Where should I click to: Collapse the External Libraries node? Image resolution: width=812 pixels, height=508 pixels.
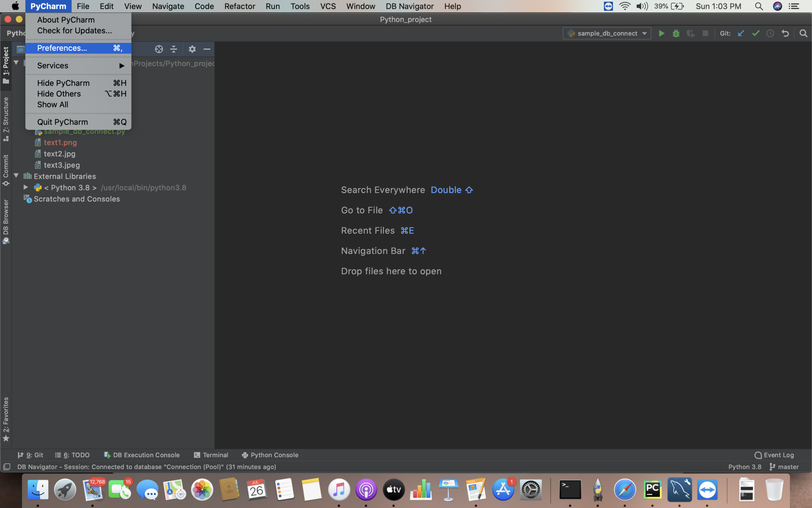tap(16, 176)
